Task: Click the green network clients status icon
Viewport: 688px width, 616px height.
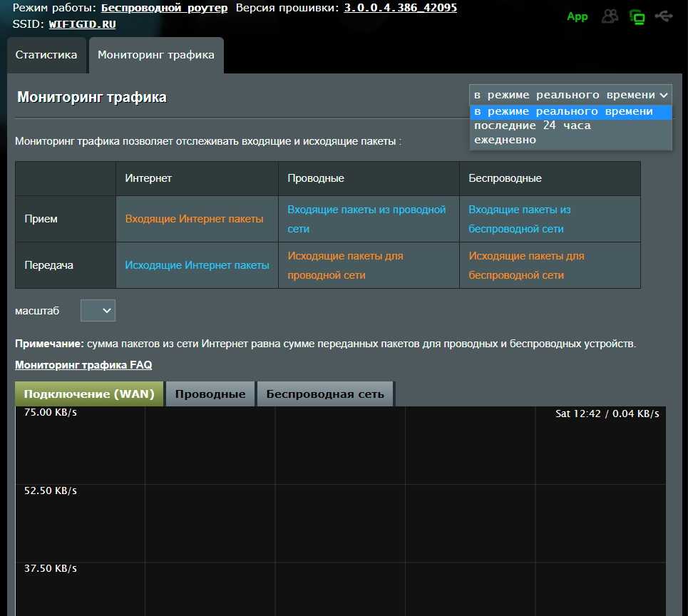Action: pyautogui.click(x=637, y=16)
